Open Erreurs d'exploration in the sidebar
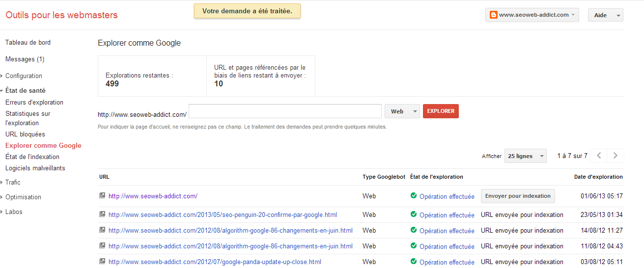This screenshot has width=644, height=268. point(34,102)
